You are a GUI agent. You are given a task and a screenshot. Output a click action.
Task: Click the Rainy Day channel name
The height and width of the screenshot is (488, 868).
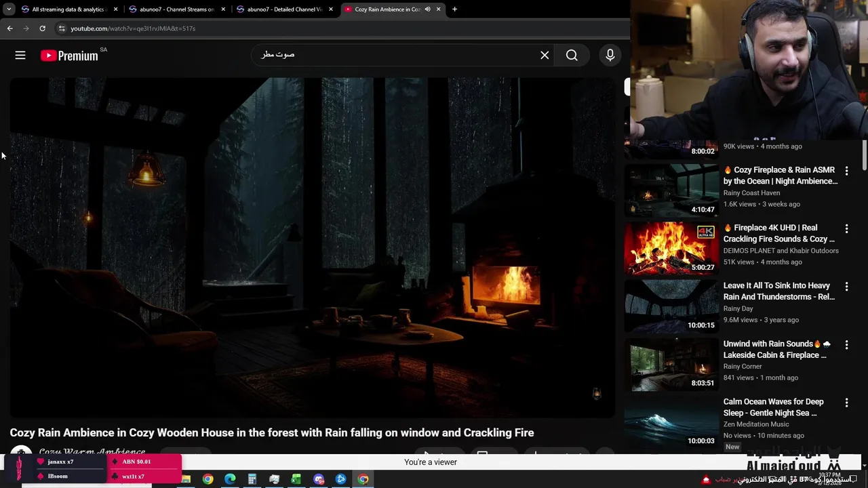coord(738,309)
